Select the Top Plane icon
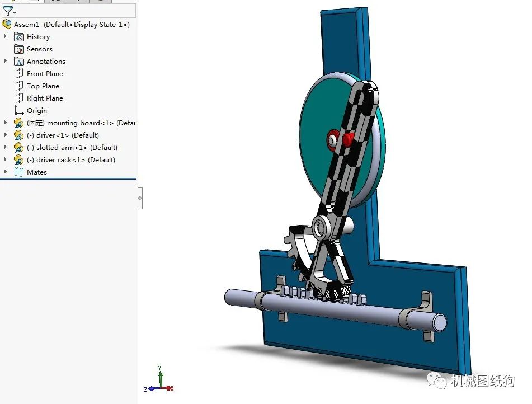The width and height of the screenshot is (532, 404). click(20, 86)
